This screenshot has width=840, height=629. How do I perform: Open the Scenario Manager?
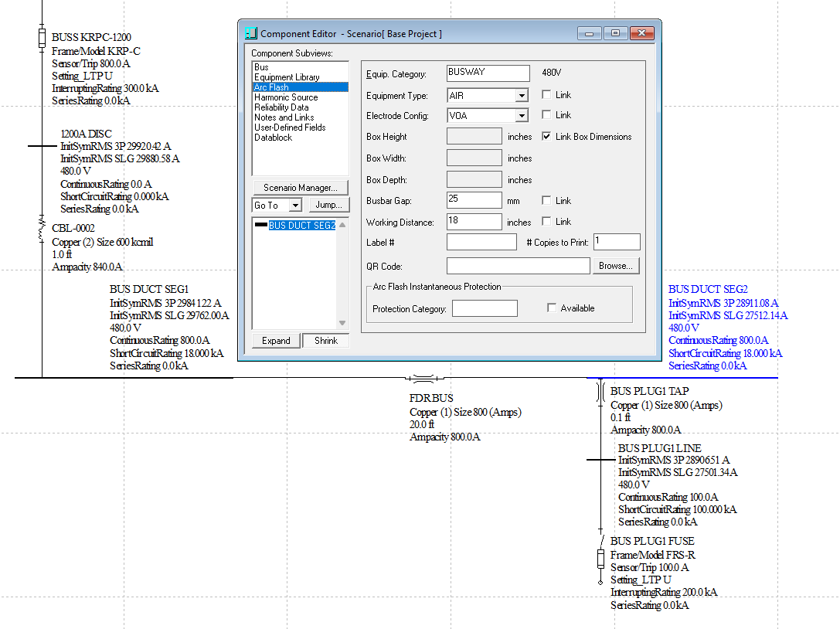(x=300, y=188)
